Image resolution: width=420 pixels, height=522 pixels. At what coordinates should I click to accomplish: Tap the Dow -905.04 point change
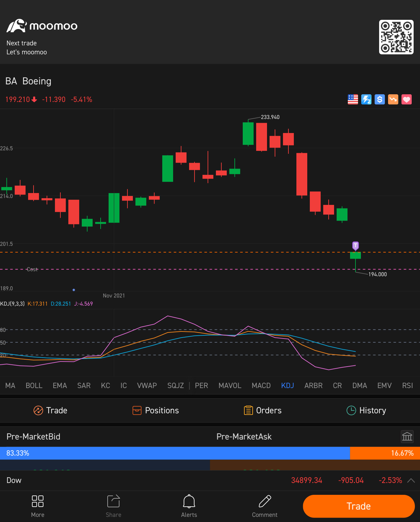(351, 480)
